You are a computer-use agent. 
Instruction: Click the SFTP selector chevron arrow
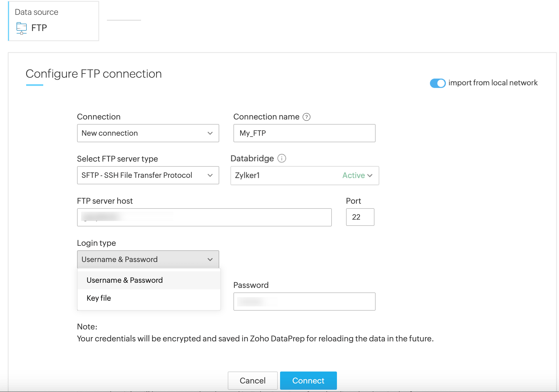point(210,175)
